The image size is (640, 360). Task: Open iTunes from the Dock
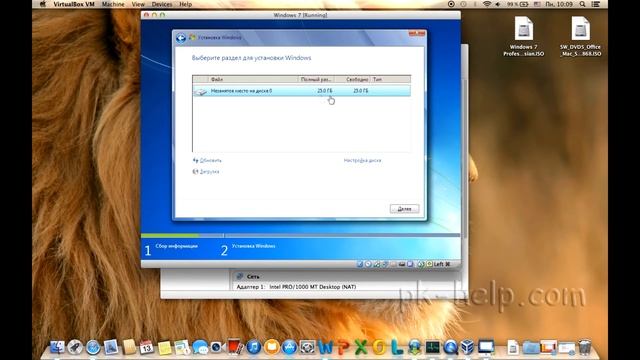click(x=253, y=347)
